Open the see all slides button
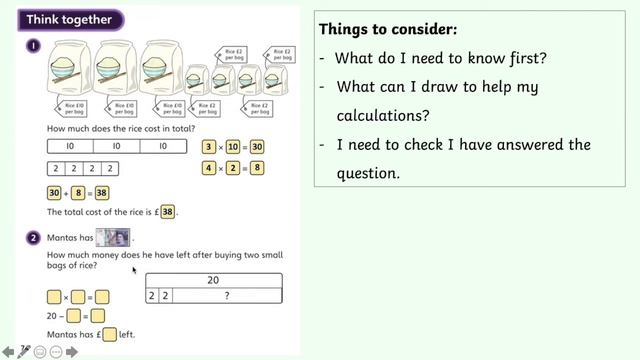This screenshot has width=640, height=360. [40, 352]
